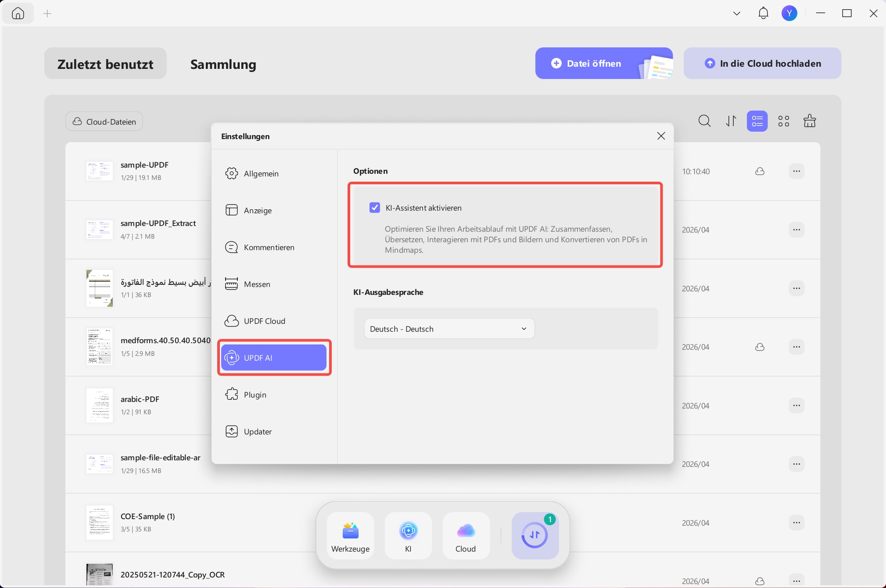Open more options for arabic-PDF
886x588 pixels.
click(796, 405)
